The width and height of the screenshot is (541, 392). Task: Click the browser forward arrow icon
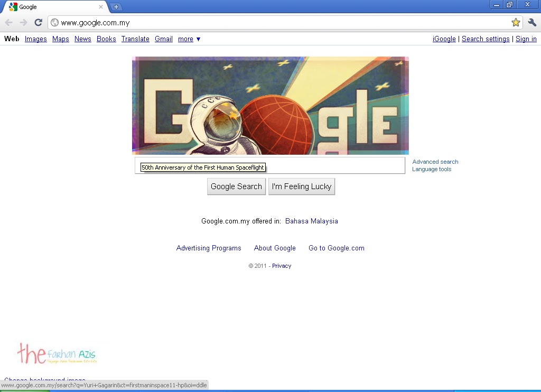tap(23, 23)
